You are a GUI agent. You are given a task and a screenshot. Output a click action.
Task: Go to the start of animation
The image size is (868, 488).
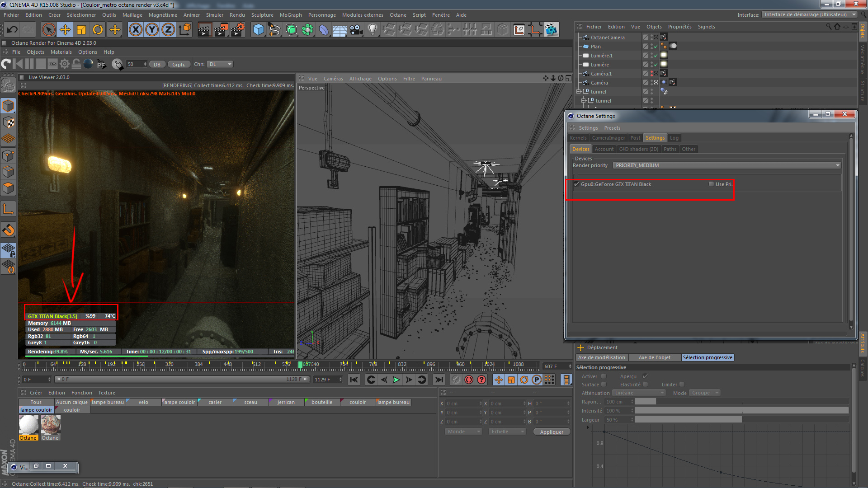coord(354,380)
